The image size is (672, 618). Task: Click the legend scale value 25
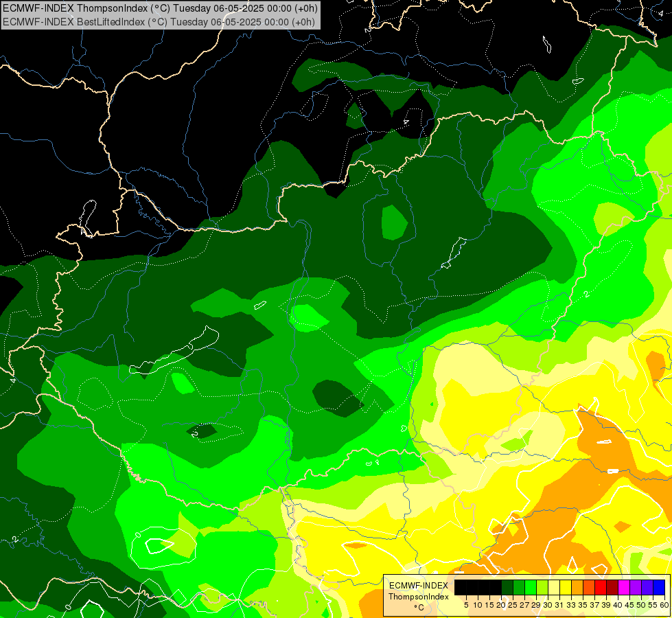tap(513, 605)
